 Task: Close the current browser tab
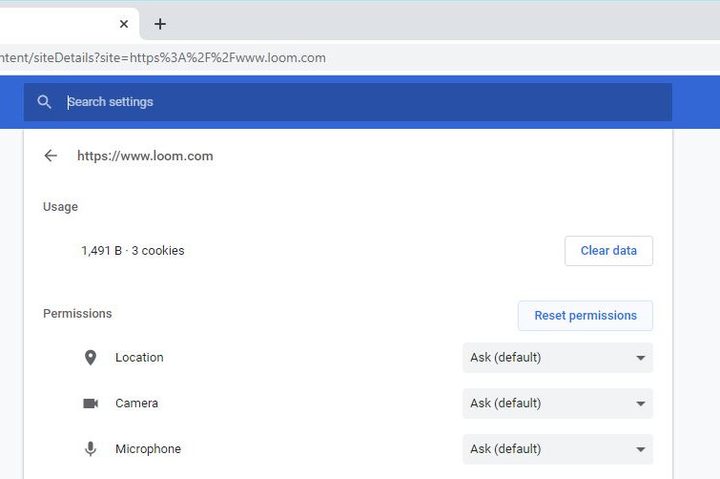(124, 24)
